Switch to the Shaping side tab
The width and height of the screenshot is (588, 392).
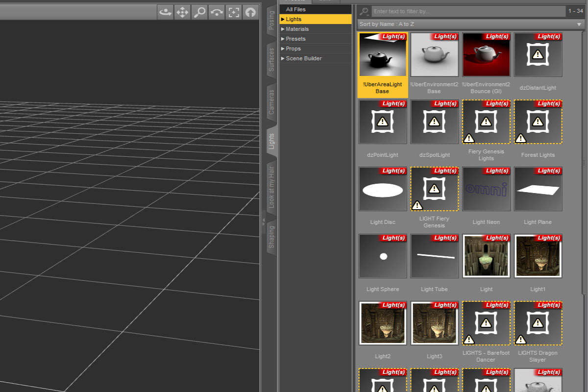coord(271,237)
